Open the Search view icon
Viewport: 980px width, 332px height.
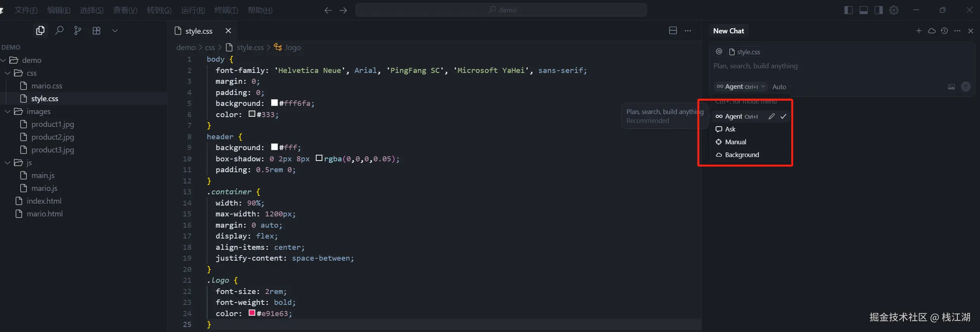tap(59, 31)
